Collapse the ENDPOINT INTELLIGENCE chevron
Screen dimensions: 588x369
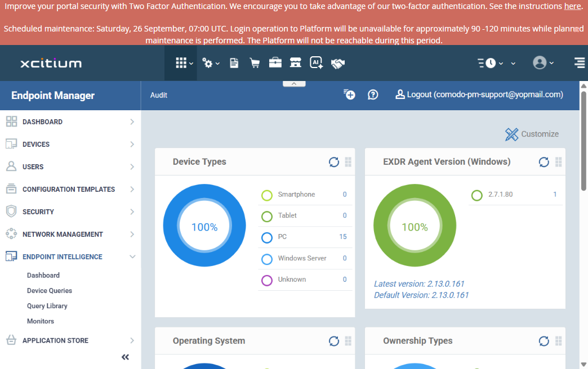click(132, 256)
